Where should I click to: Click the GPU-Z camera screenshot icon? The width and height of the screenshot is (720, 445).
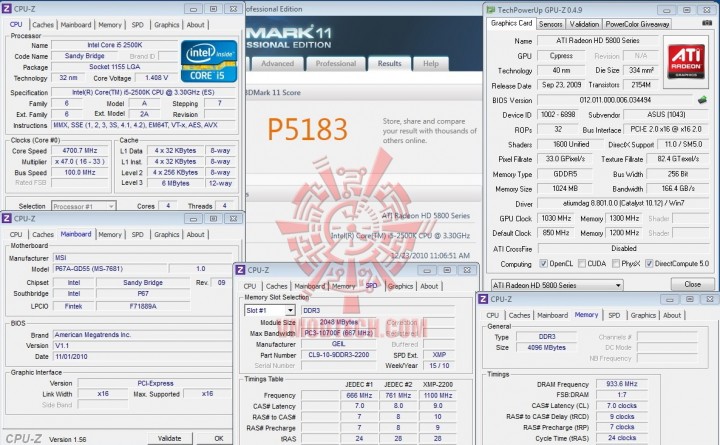[707, 23]
